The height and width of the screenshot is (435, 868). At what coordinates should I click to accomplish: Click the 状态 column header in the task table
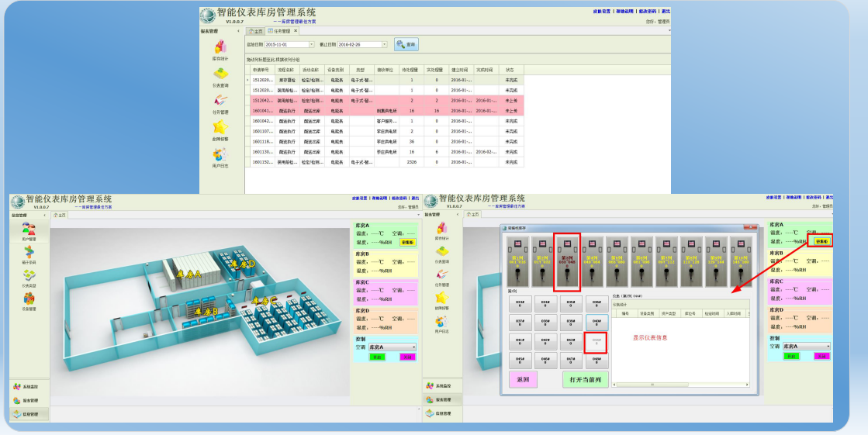pos(510,70)
